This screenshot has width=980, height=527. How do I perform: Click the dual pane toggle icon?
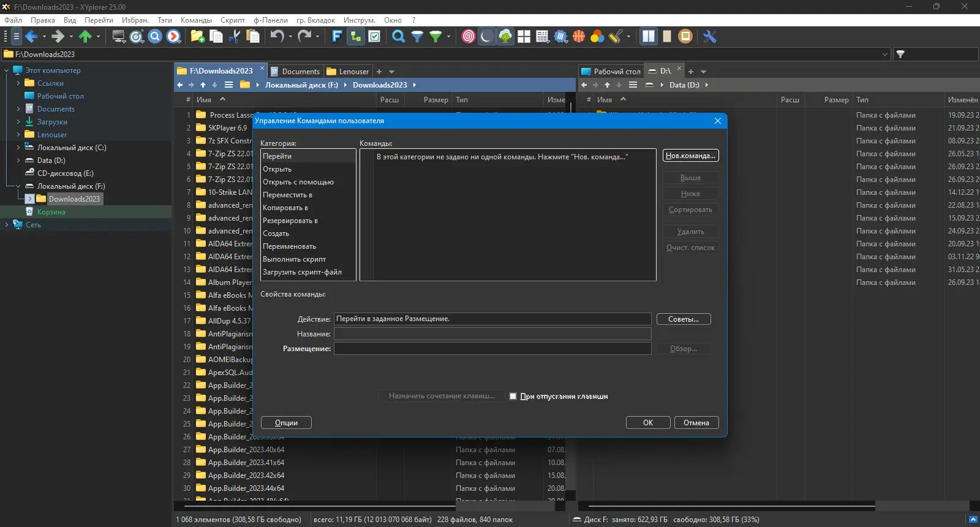tap(648, 37)
